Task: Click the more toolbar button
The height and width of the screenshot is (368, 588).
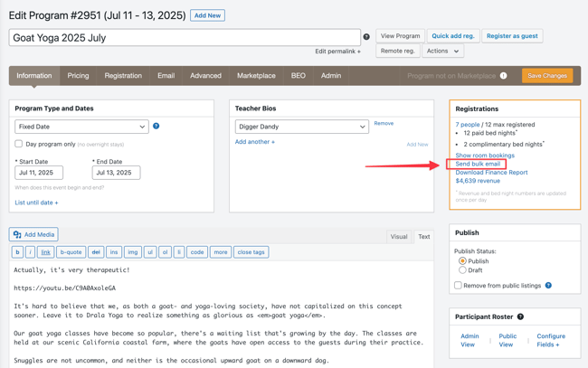Action: [221, 252]
